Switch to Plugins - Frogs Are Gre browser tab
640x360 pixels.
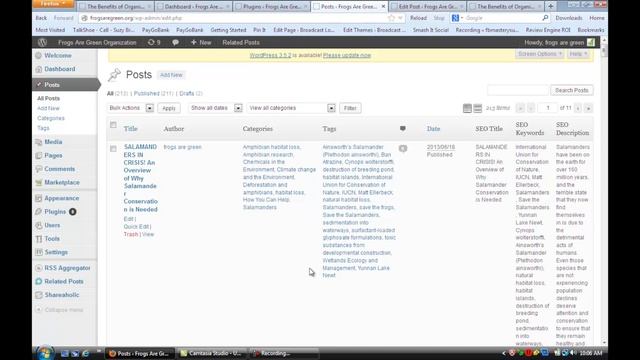pyautogui.click(x=271, y=7)
